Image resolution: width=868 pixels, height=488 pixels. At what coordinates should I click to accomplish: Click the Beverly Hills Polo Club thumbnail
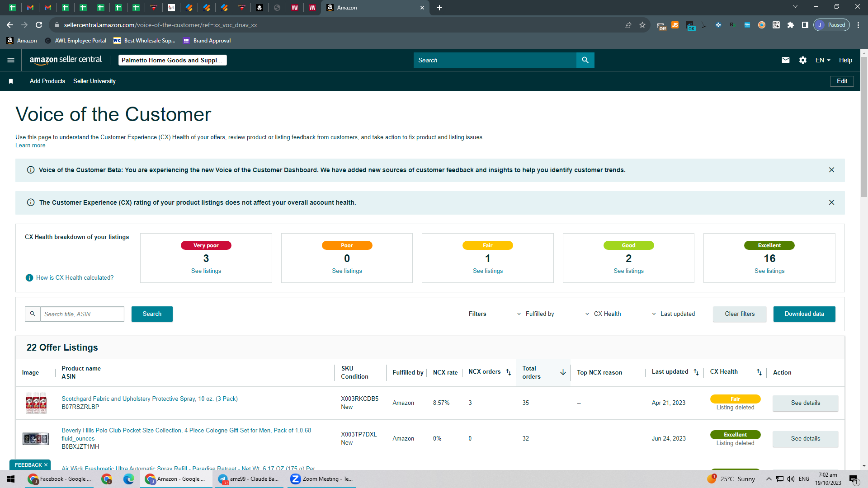coord(36,439)
